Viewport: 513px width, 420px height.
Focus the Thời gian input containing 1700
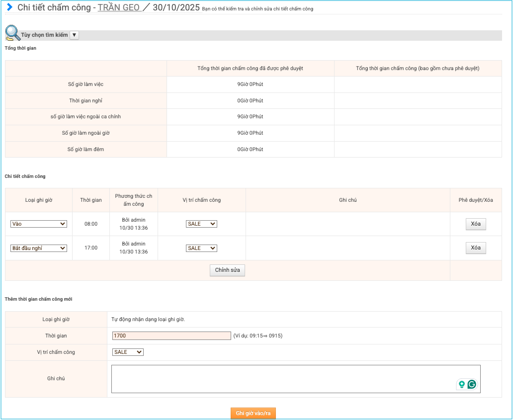(x=171, y=336)
